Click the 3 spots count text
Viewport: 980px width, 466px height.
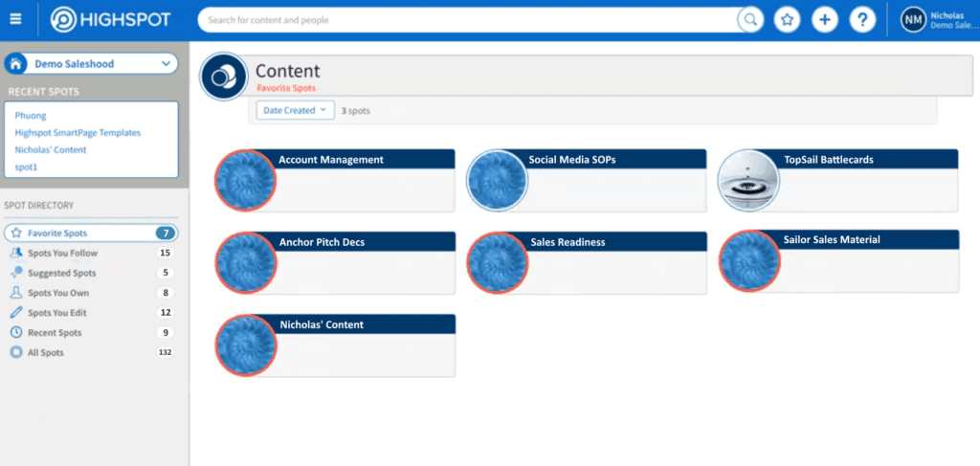(x=356, y=111)
